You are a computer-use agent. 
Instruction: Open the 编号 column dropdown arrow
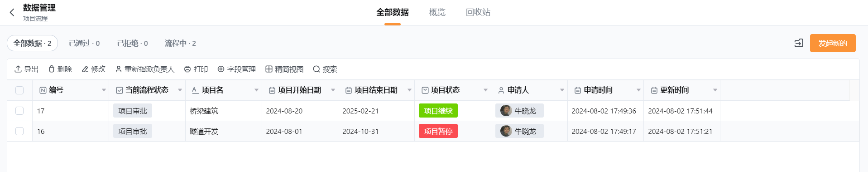(x=104, y=90)
